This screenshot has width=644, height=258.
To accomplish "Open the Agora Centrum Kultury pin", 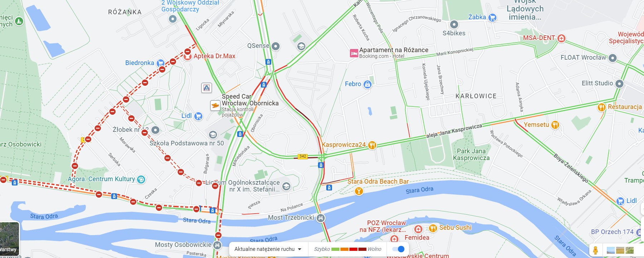I will tap(141, 179).
